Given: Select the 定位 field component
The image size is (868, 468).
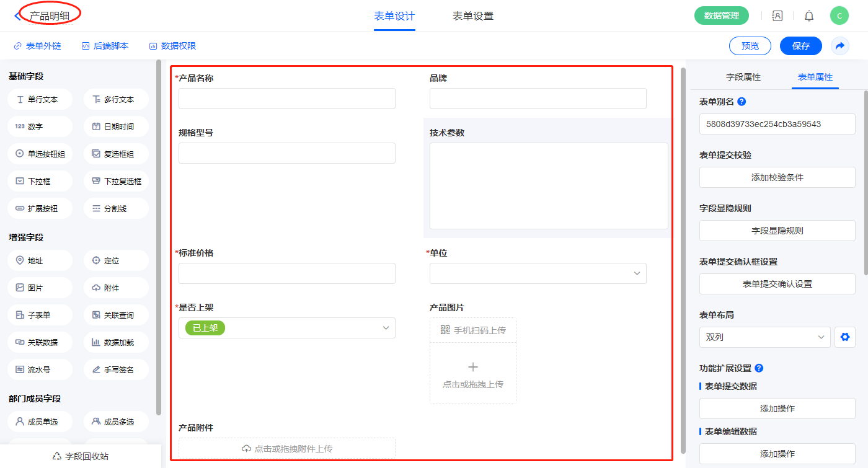Looking at the screenshot, I should (116, 260).
